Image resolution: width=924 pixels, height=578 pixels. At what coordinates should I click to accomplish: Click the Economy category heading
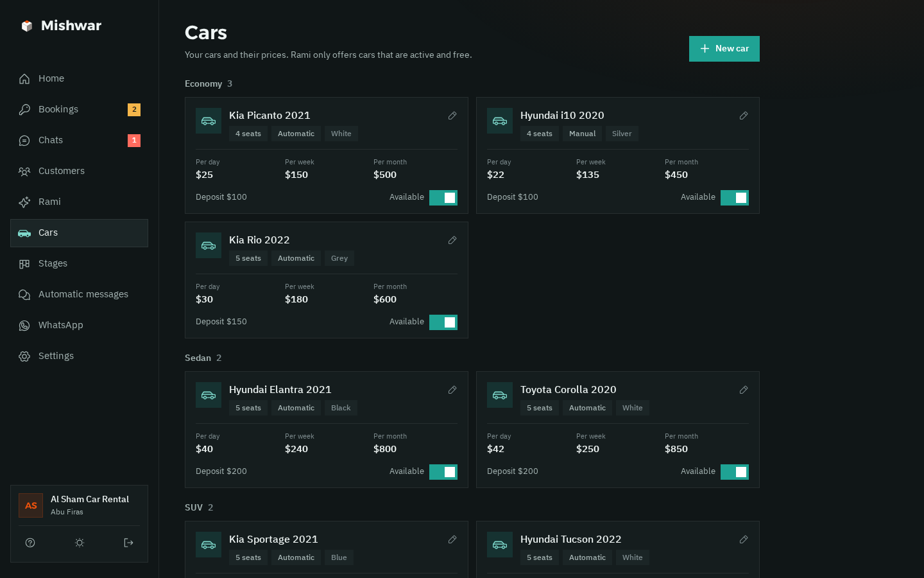tap(203, 84)
